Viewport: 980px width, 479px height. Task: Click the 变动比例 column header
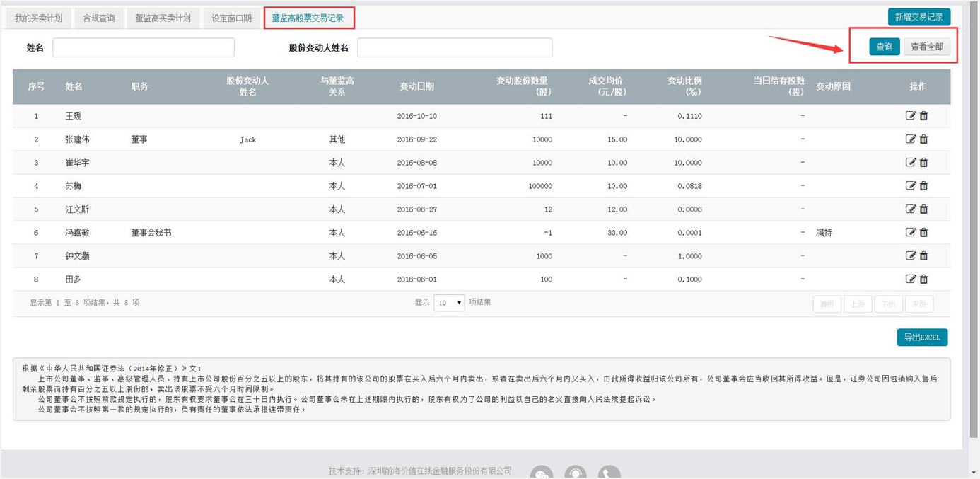(x=684, y=86)
